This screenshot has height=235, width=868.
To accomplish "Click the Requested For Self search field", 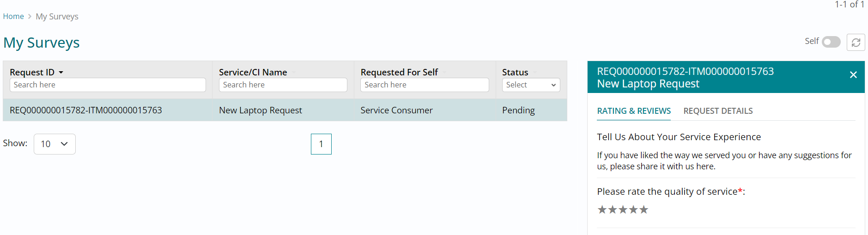I will pos(425,85).
